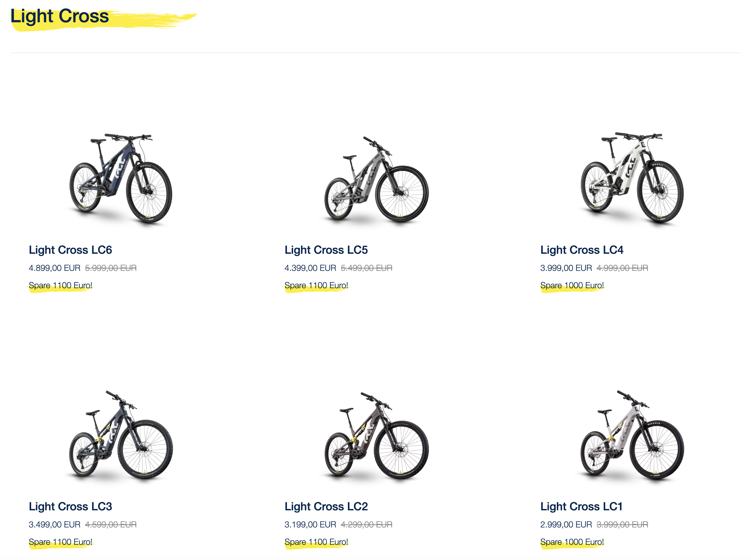Click the Light Cross LC1 title link
This screenshot has width=751, height=560.
[x=581, y=506]
